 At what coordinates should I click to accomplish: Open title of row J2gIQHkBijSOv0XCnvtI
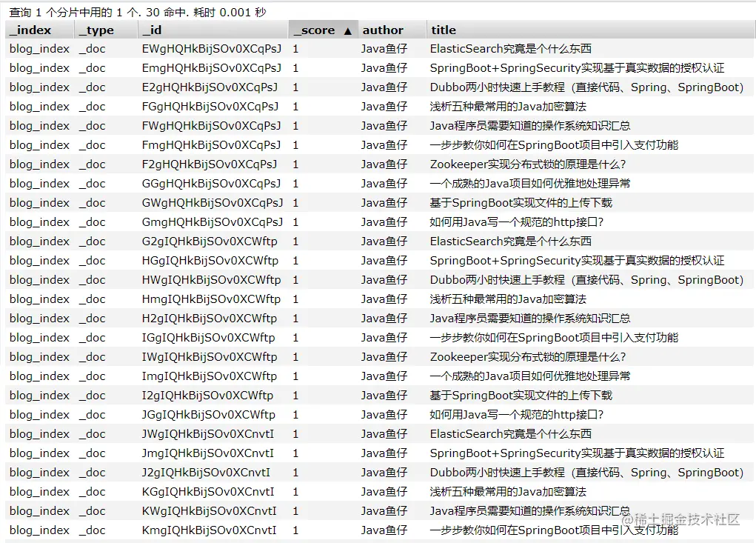586,473
